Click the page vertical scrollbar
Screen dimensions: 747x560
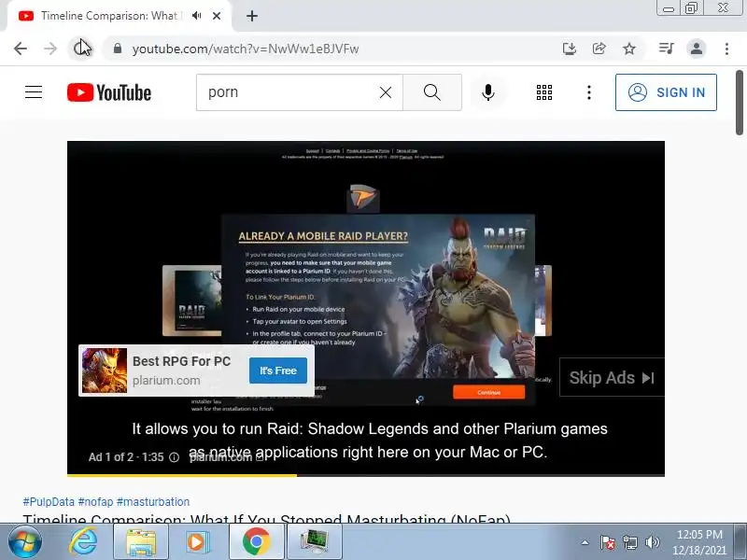[x=739, y=103]
